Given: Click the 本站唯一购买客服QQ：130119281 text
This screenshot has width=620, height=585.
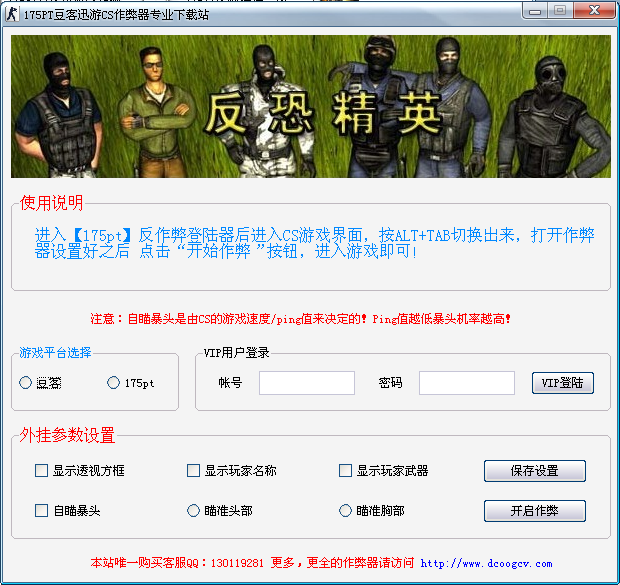Looking at the screenshot, I should (x=177, y=563).
